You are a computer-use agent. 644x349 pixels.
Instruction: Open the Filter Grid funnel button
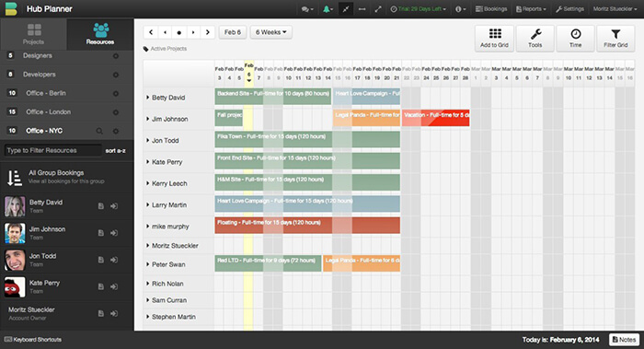coord(615,39)
